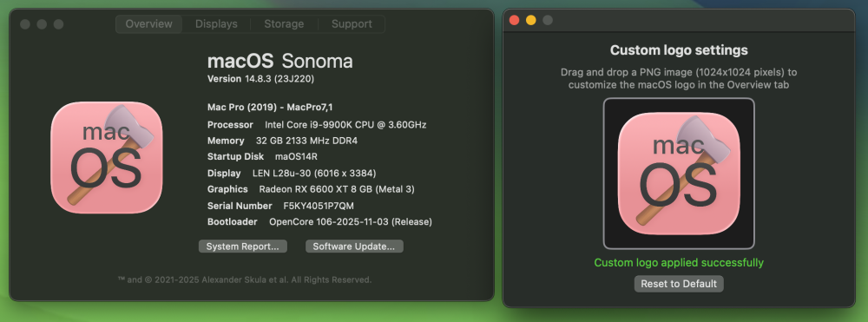This screenshot has width=868, height=322.
Task: Open the Storage tab
Action: pos(284,23)
